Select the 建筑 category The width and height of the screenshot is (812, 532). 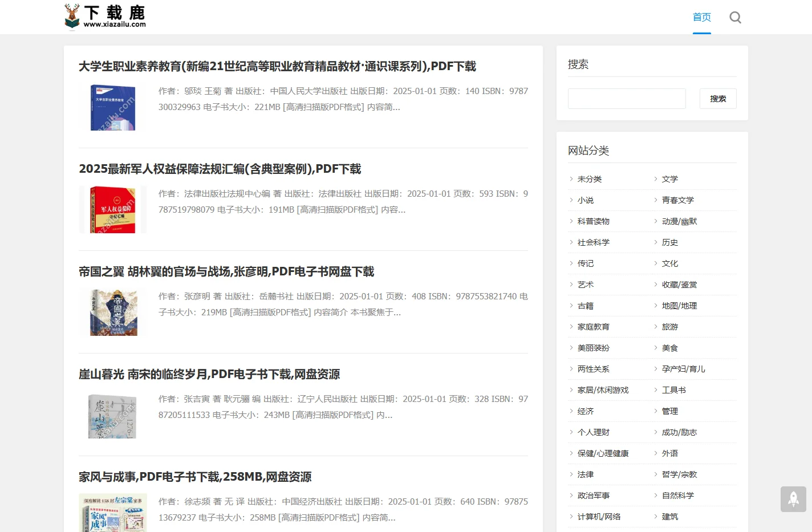[x=670, y=517]
